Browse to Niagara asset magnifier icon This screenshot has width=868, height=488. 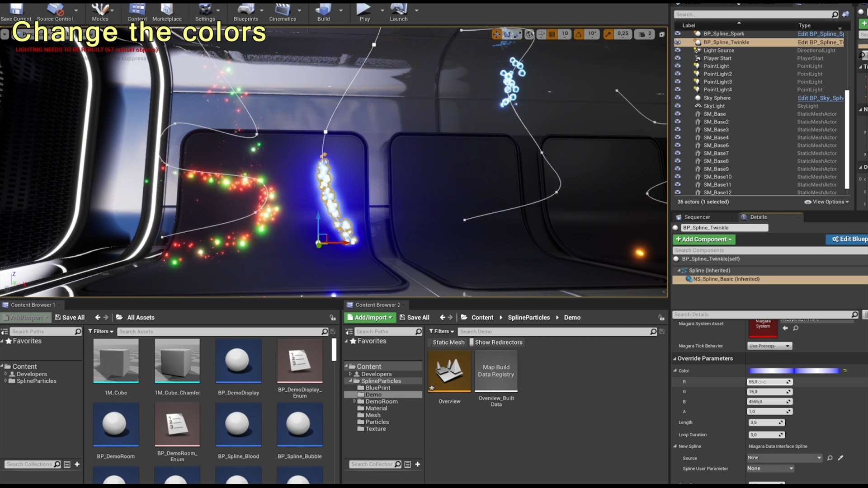pyautogui.click(x=796, y=328)
